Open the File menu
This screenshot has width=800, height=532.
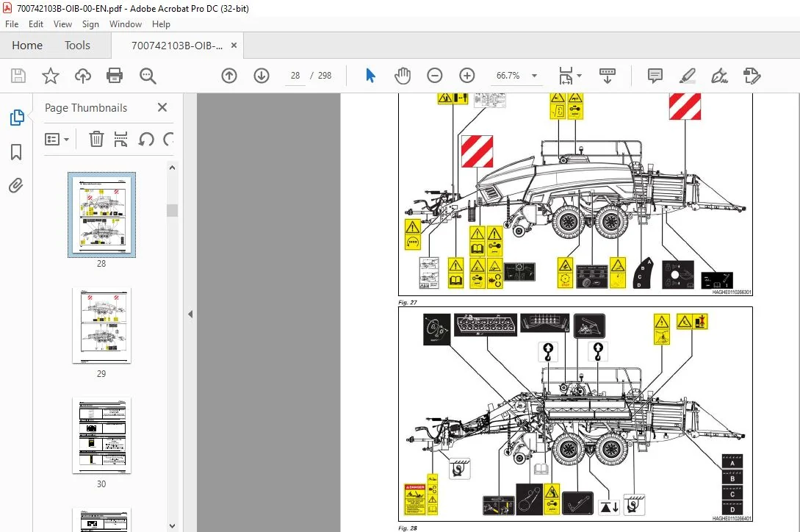click(12, 24)
